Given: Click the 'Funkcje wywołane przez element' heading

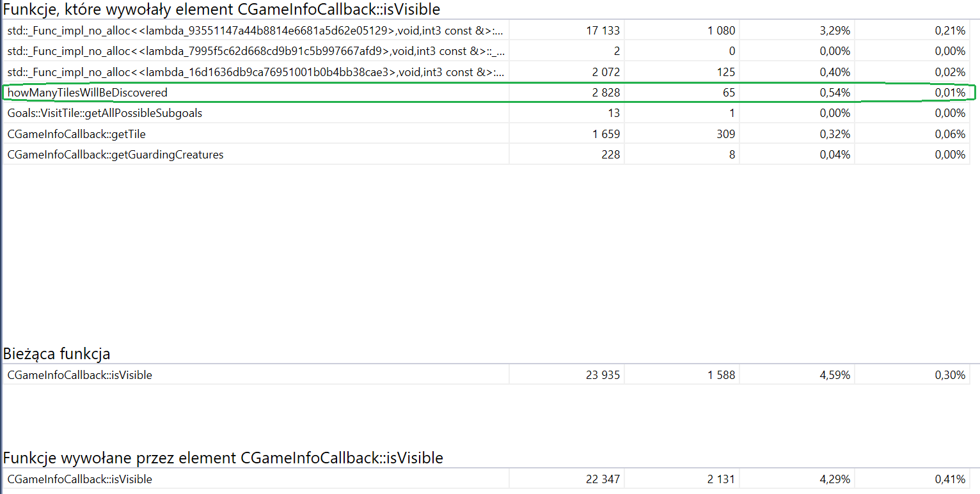Looking at the screenshot, I should point(223,458).
